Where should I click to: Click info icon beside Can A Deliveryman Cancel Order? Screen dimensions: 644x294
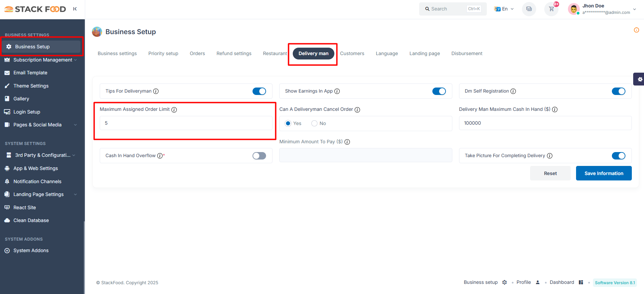coord(357,109)
